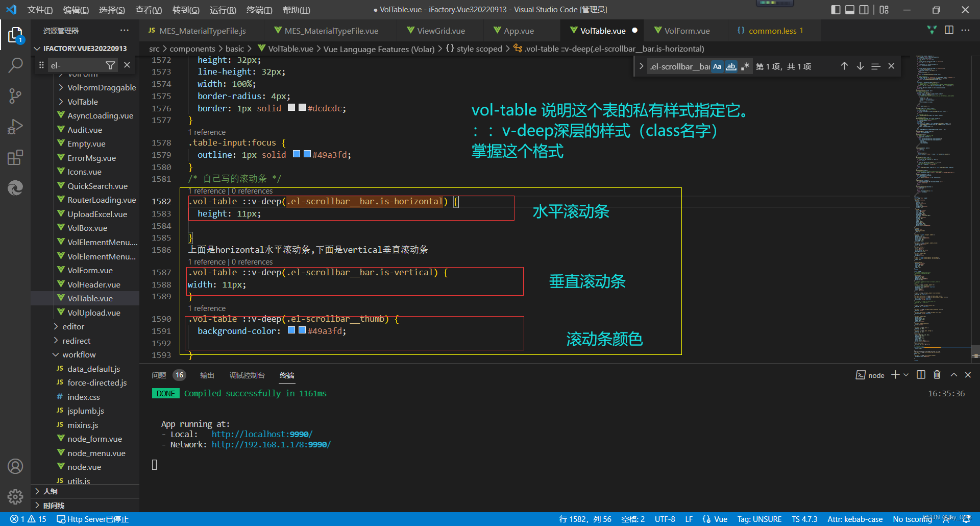Image resolution: width=980 pixels, height=526 pixels.
Task: Open the 文件(F) menu
Action: pos(40,10)
